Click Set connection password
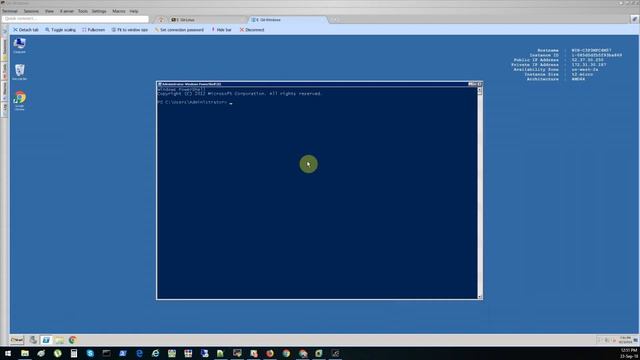 tap(179, 30)
